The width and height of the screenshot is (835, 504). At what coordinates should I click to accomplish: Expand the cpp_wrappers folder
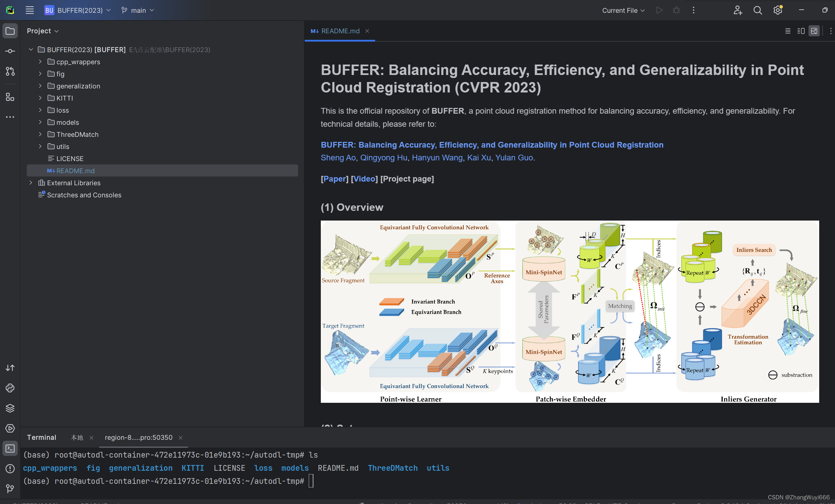40,62
